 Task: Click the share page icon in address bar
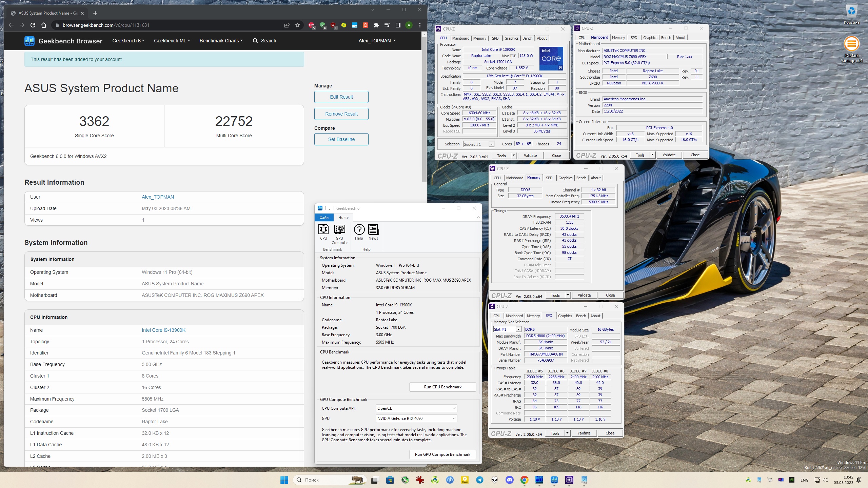(x=287, y=25)
